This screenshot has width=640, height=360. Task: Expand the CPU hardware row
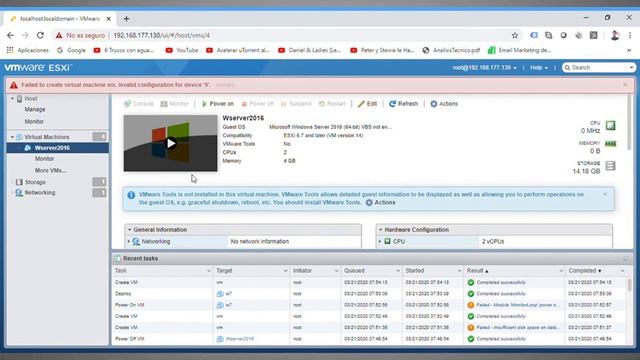pyautogui.click(x=380, y=242)
